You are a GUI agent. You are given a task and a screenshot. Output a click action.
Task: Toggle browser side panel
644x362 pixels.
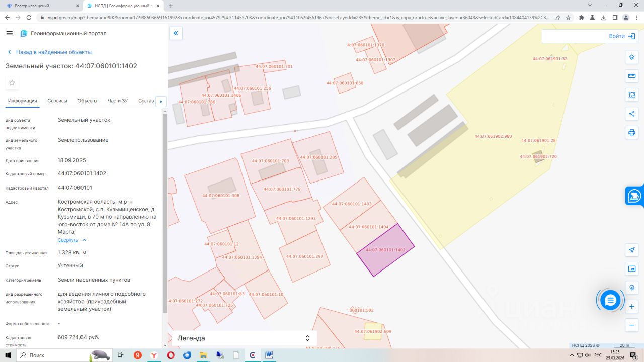click(x=615, y=17)
